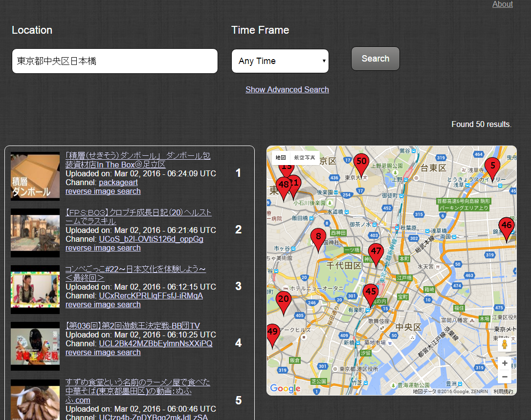531x420 pixels.
Task: Reverse image search for result 1
Action: pyautogui.click(x=103, y=191)
